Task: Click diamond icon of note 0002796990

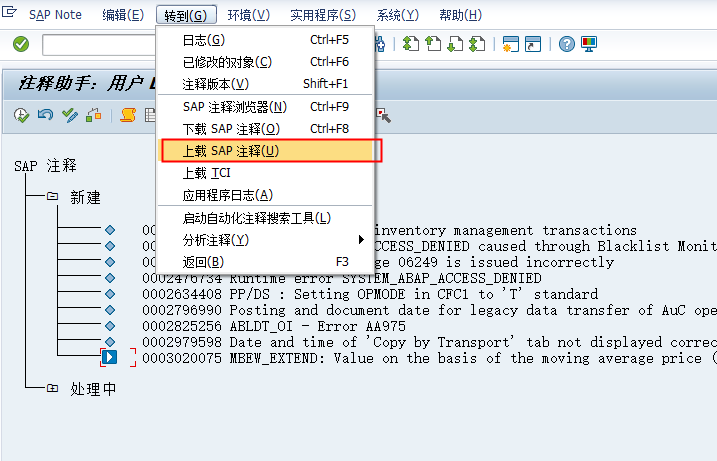Action: coord(110,310)
